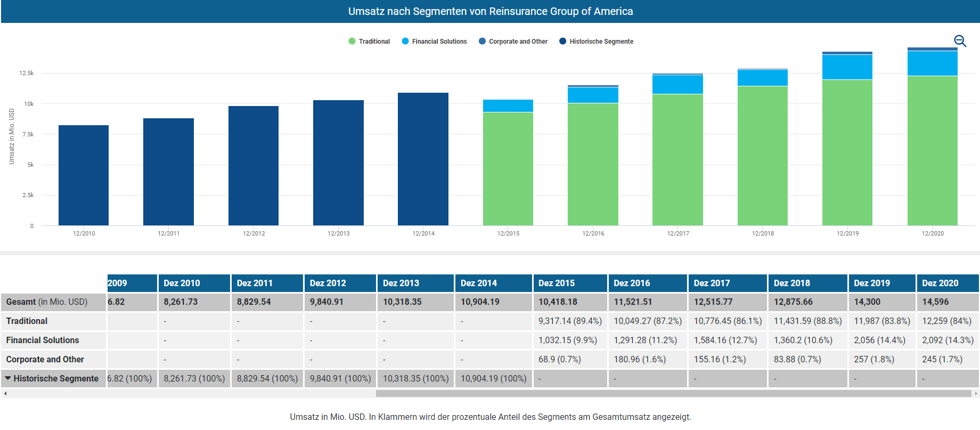This screenshot has height=430, width=980.
Task: Click the Financial Solutions row label
Action: [x=43, y=340]
